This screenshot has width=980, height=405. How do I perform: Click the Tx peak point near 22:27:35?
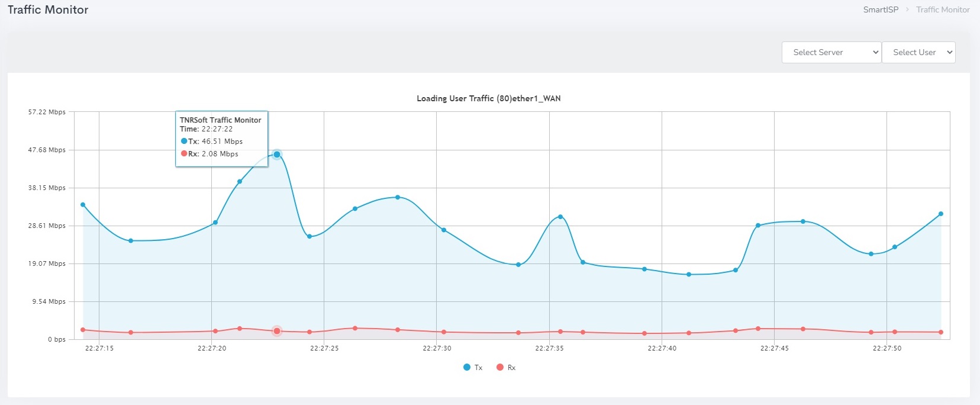pyautogui.click(x=560, y=217)
